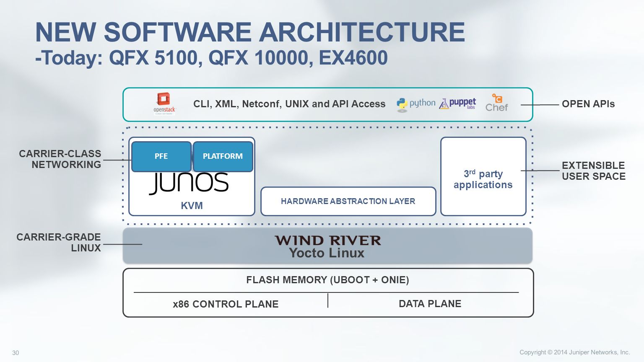Click the slide number 30
644x362 pixels.
pos(16,353)
